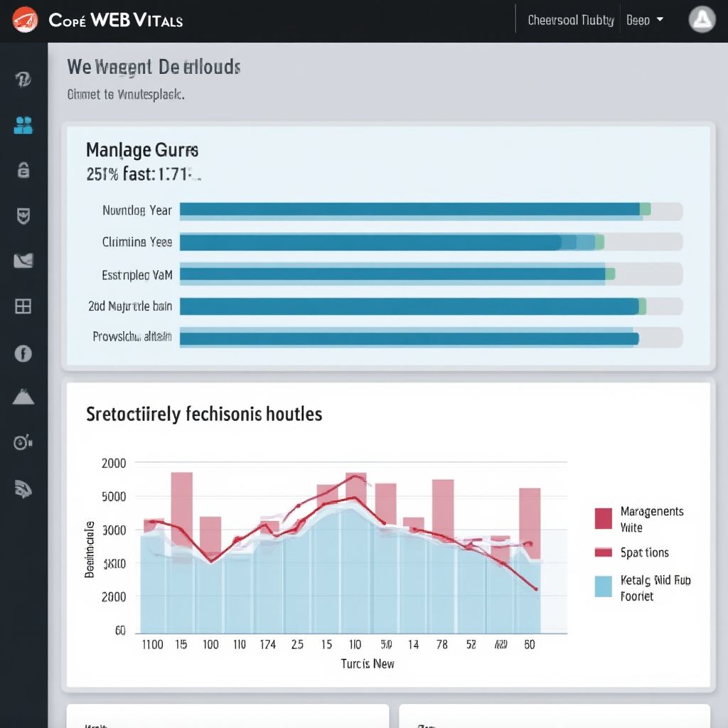This screenshot has height=728, width=728.
Task: Open the user avatar in top right
Action: click(x=702, y=20)
